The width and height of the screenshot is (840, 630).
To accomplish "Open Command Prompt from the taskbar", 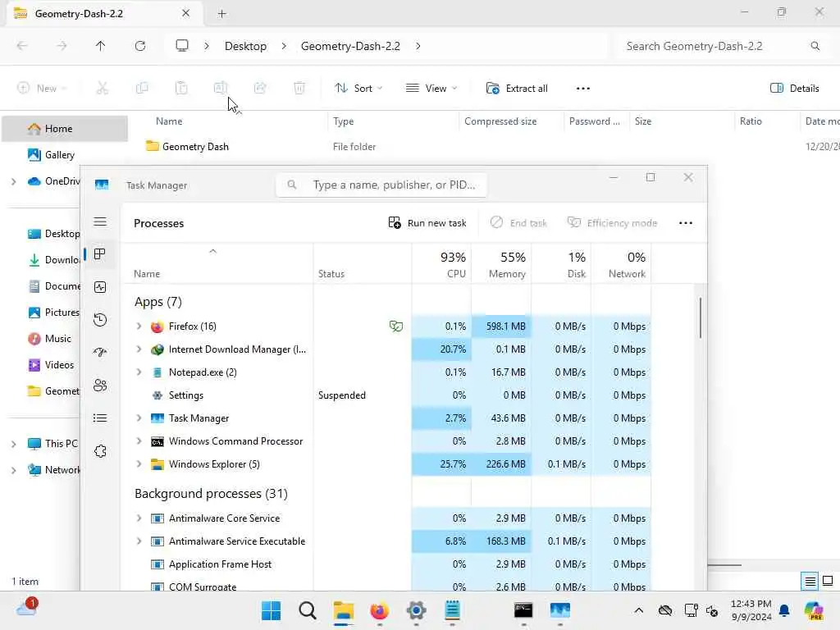I will [x=523, y=610].
